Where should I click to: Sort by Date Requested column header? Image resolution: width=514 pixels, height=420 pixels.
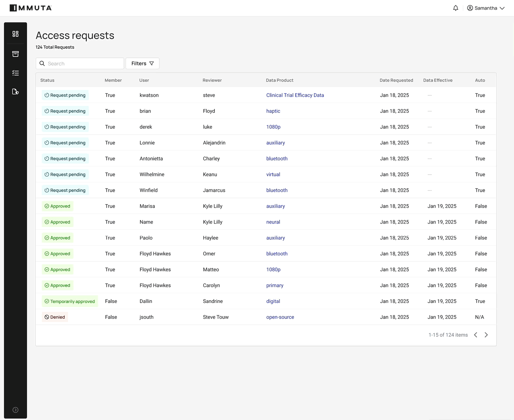point(396,80)
